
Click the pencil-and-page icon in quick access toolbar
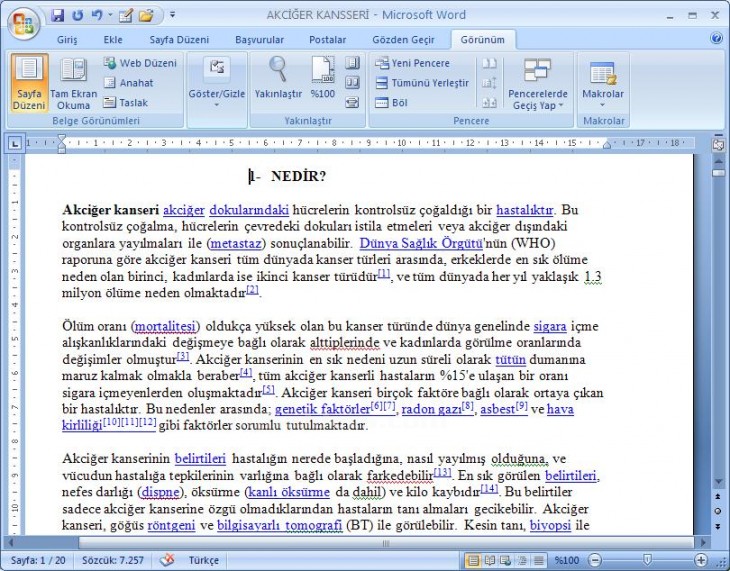126,16
